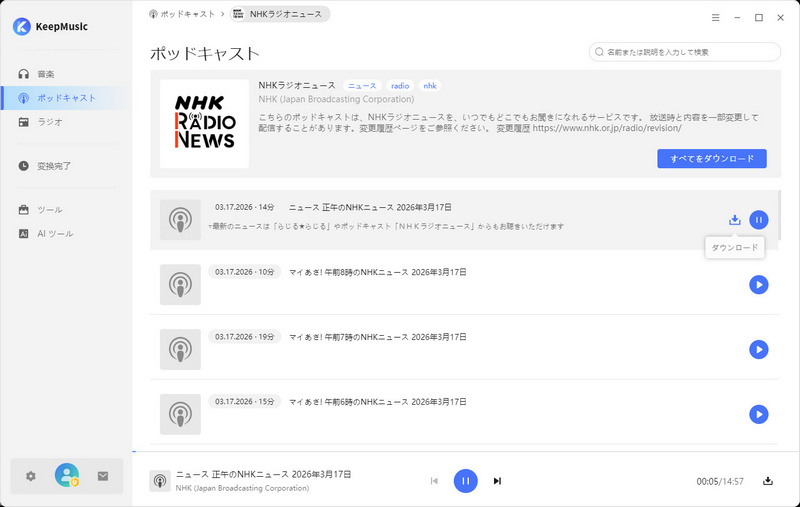
Task: Click the radio icon next to ラジオ
Action: click(x=23, y=122)
